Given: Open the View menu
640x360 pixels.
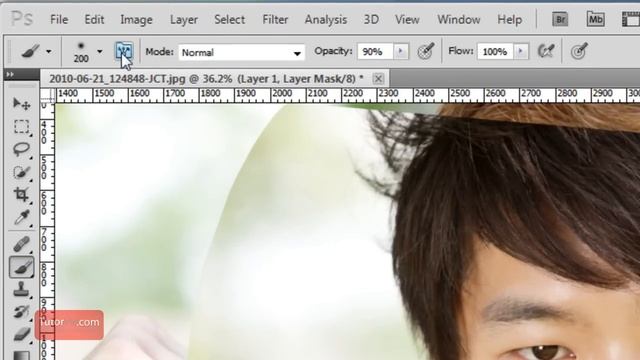Looking at the screenshot, I should 407,20.
